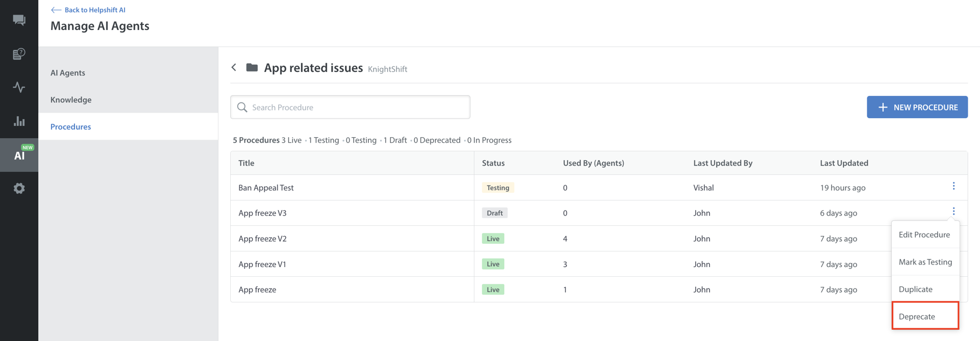Image resolution: width=980 pixels, height=341 pixels.
Task: Collapse the three-dot menu for App freeze V3
Action: click(953, 212)
